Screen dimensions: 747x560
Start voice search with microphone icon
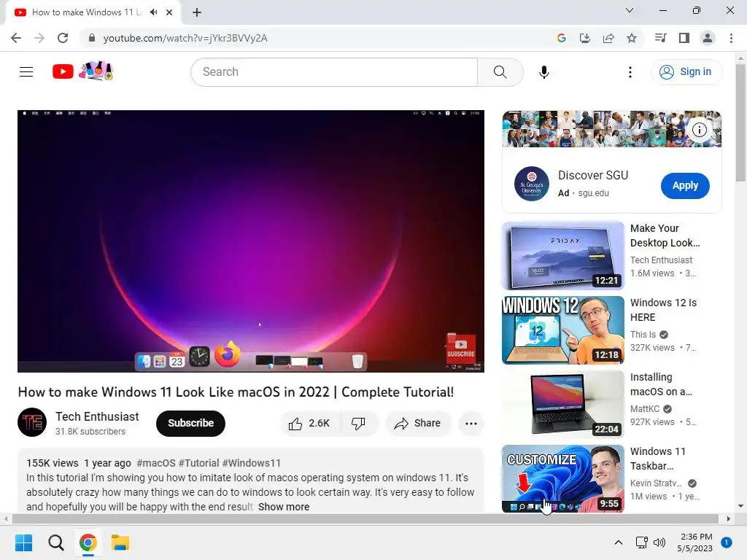pyautogui.click(x=543, y=72)
